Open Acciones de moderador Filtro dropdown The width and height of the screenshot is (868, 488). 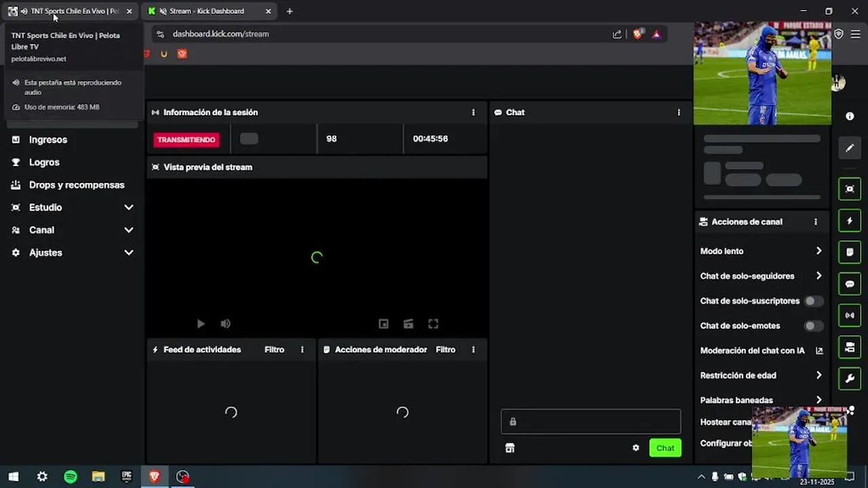tap(446, 350)
